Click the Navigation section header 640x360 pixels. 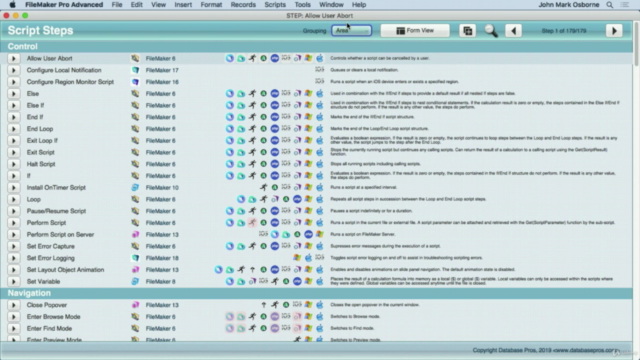316,293
